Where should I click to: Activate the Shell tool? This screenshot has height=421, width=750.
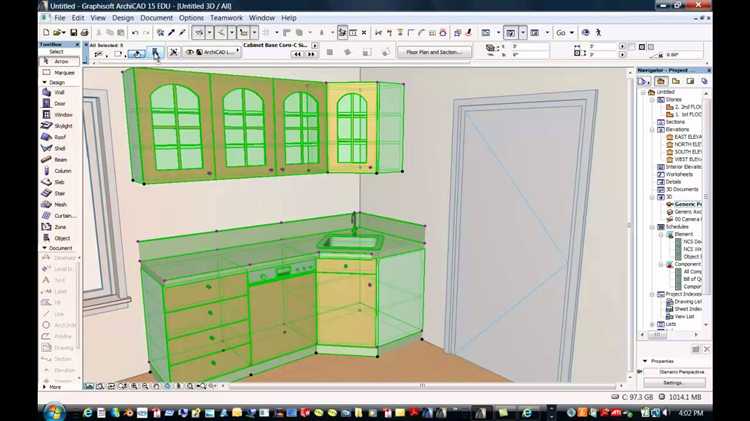(58, 148)
